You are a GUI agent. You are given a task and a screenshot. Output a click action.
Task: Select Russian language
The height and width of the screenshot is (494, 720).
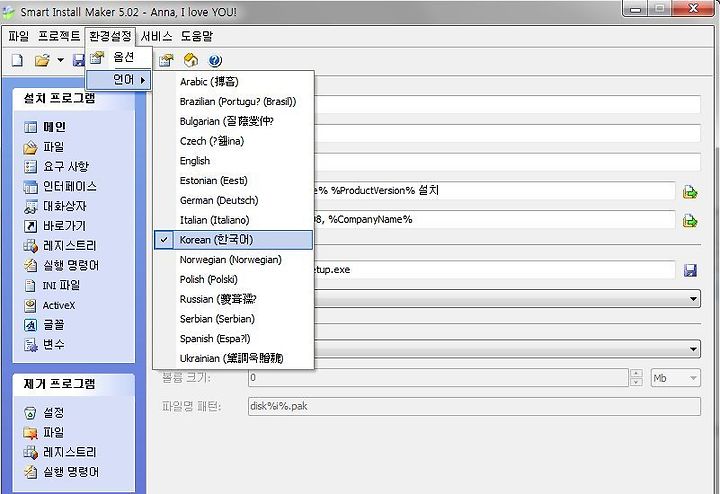[234, 299]
